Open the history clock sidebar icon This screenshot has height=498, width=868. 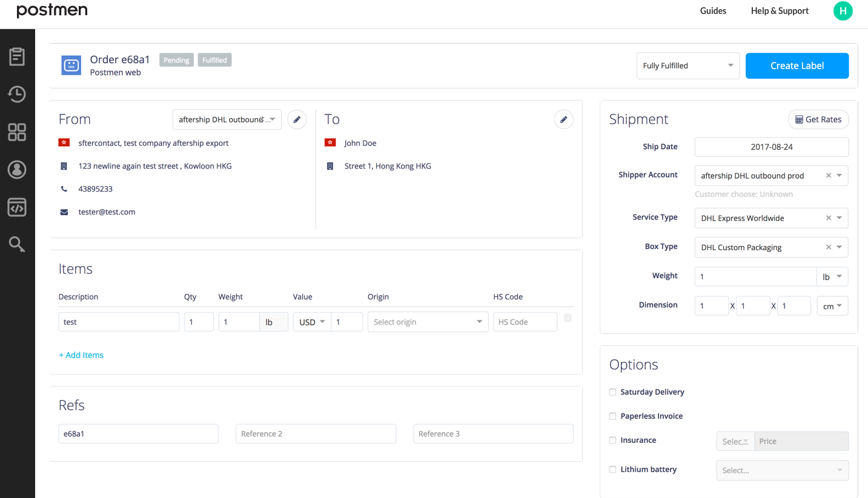[x=17, y=94]
